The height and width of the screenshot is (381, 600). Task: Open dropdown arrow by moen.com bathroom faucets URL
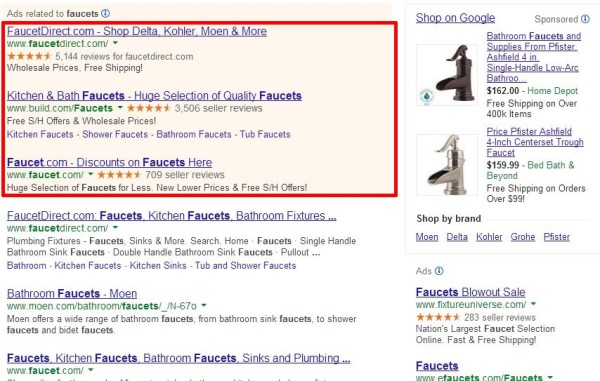(x=204, y=305)
